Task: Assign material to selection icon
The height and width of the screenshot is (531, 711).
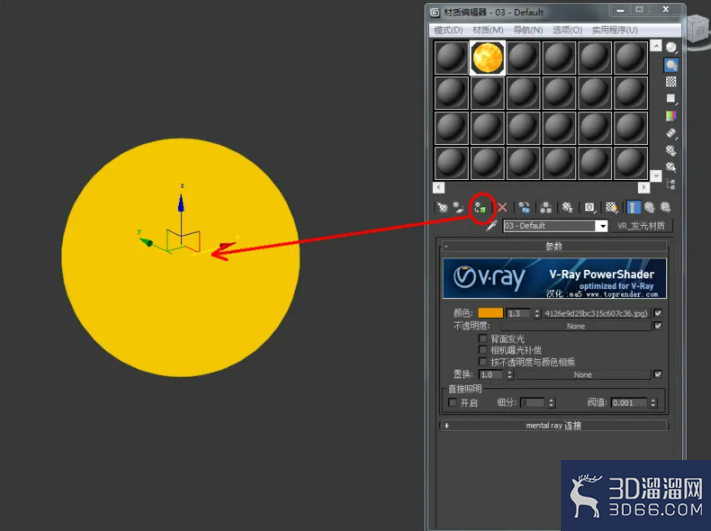Action: tap(480, 208)
